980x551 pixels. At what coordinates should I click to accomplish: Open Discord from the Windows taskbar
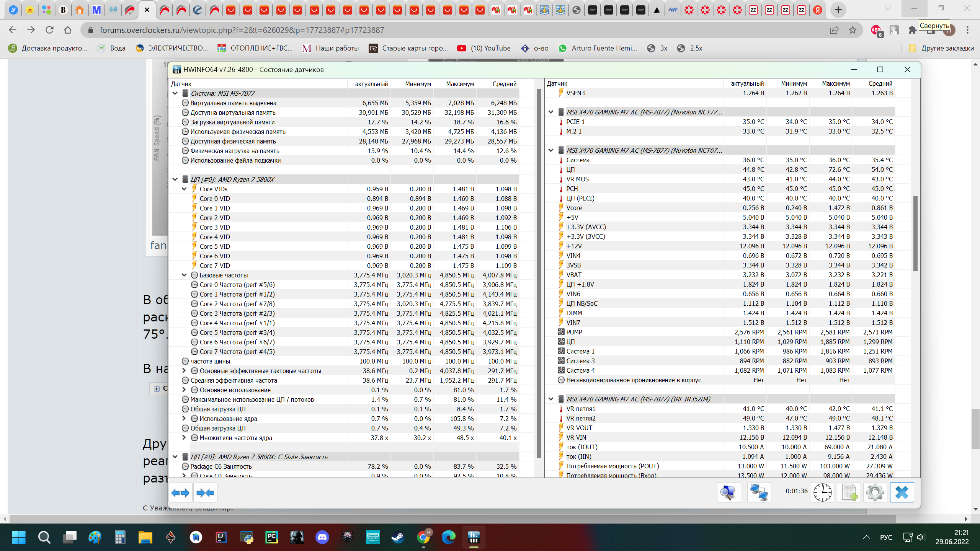click(x=322, y=538)
